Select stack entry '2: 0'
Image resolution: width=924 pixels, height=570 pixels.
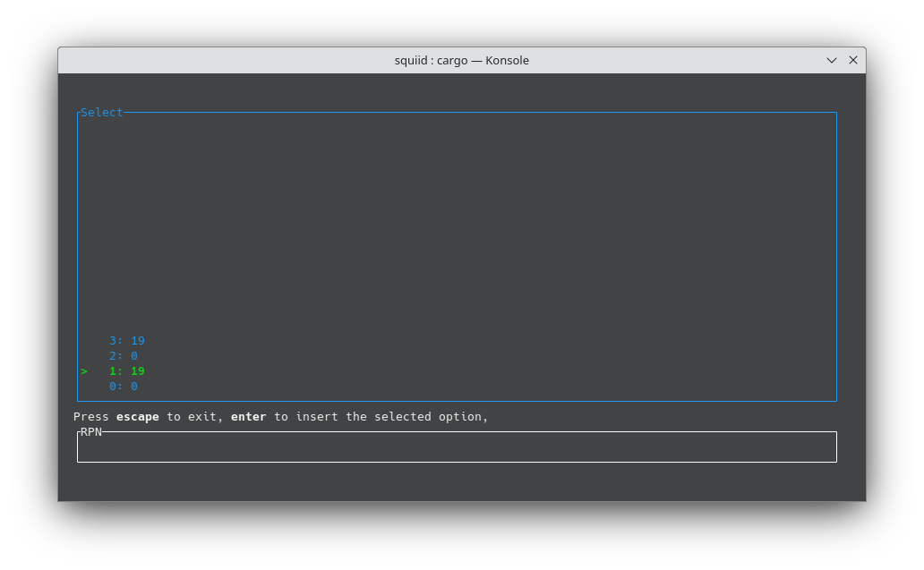pyautogui.click(x=123, y=356)
